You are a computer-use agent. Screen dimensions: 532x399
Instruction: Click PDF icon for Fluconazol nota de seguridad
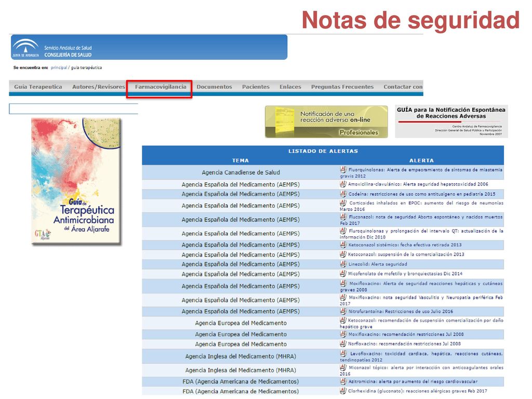(343, 217)
